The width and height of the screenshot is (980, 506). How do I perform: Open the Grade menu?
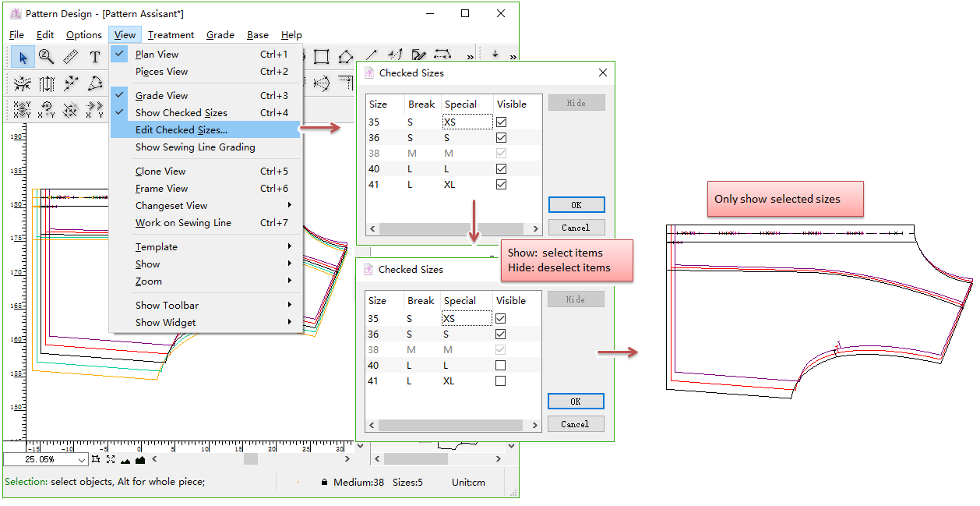pos(220,35)
